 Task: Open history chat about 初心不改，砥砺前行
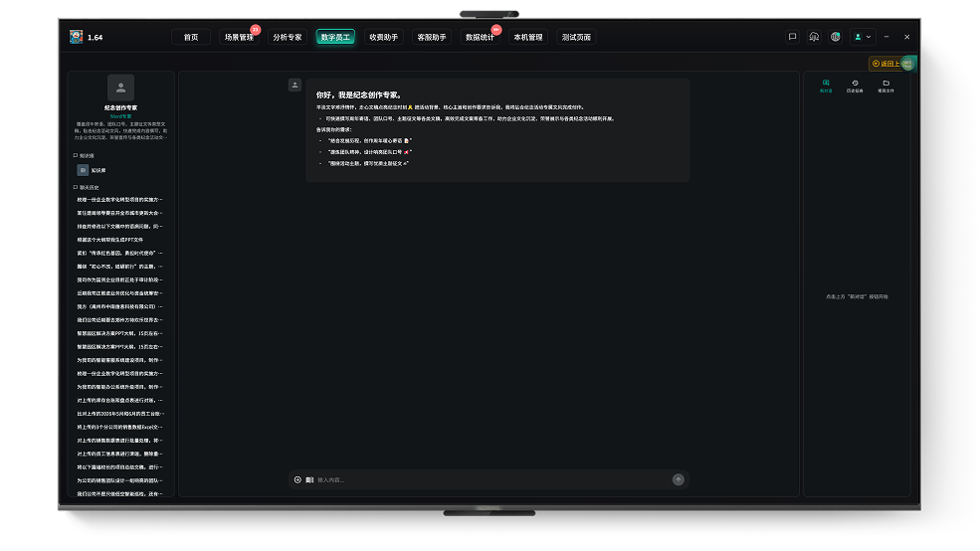(119, 267)
